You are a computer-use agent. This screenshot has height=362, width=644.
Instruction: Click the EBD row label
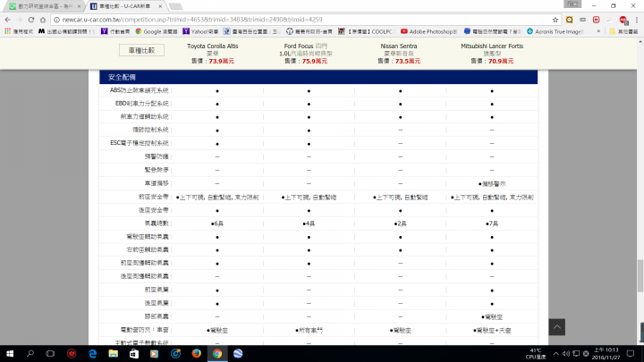coord(141,104)
